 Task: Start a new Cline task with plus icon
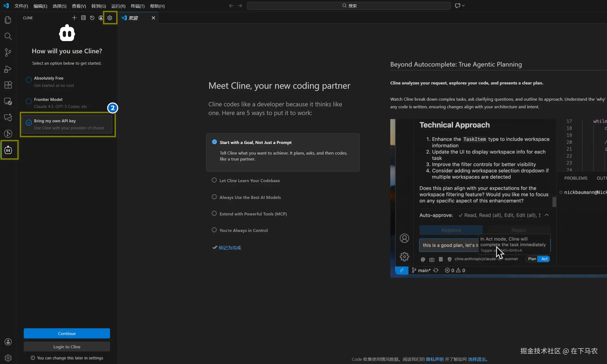click(x=74, y=18)
